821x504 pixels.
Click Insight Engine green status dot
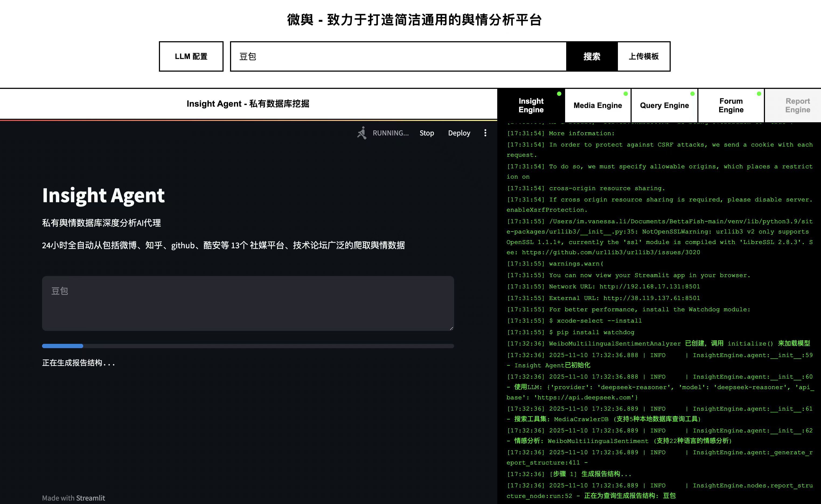point(559,94)
